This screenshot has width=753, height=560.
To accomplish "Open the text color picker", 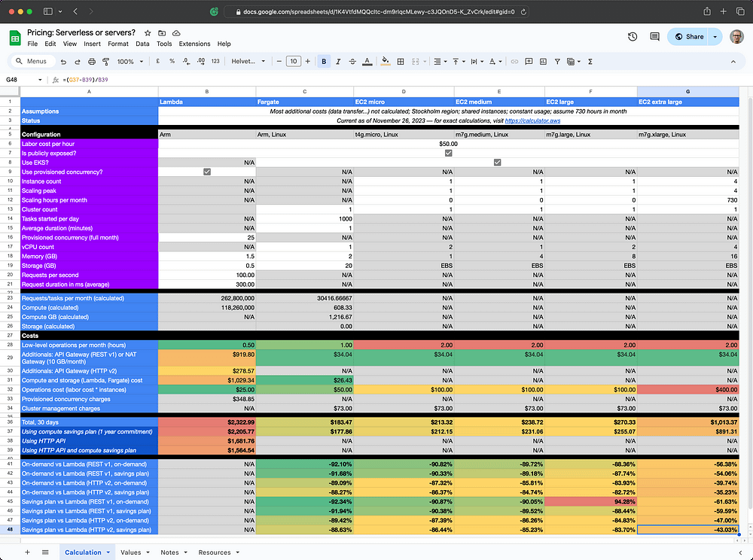I will coord(367,62).
